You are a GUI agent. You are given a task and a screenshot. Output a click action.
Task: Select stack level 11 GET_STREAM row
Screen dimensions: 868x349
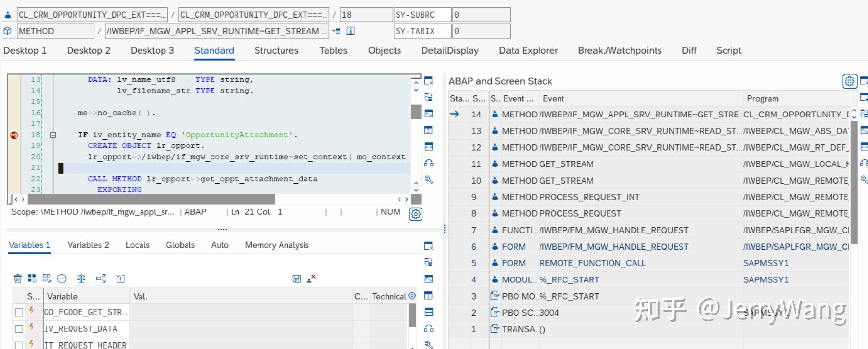click(x=649, y=164)
